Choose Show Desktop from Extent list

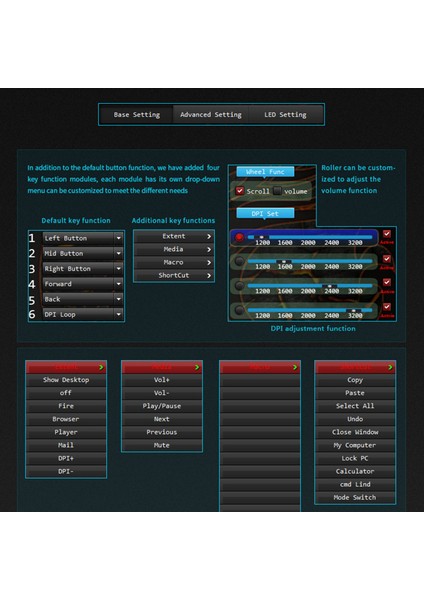point(66,380)
